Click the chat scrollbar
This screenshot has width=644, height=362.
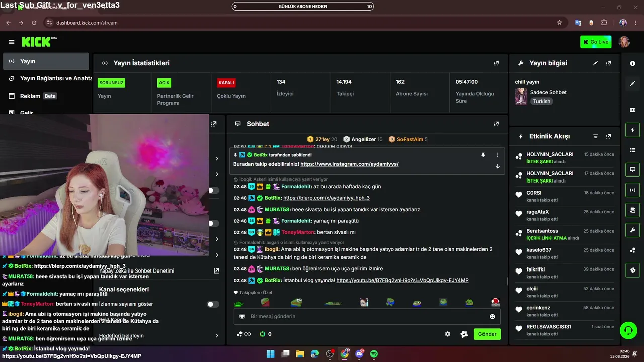(x=507, y=281)
